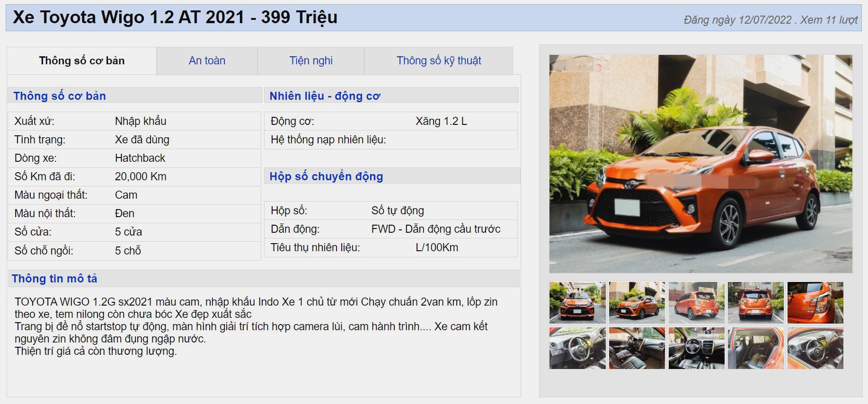Open the 'Tiện nghi' tab

311,61
